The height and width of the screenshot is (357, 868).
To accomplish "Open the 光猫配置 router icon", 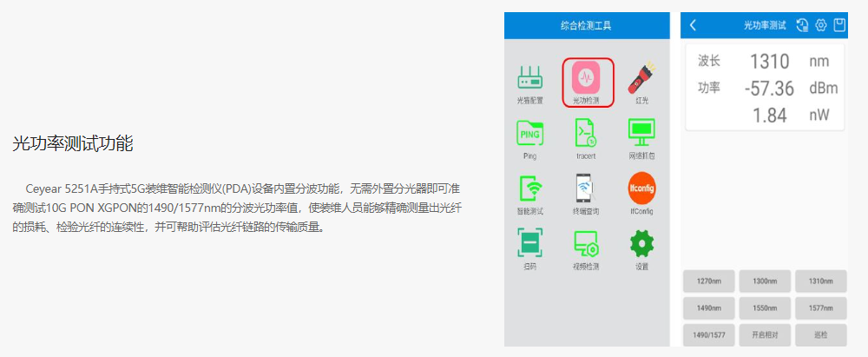I will pyautogui.click(x=530, y=78).
